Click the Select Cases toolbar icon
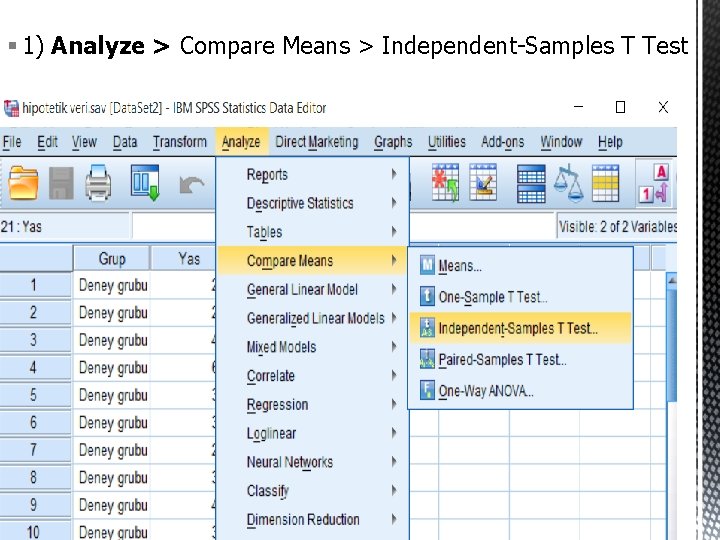This screenshot has height=540, width=720. coord(605,183)
